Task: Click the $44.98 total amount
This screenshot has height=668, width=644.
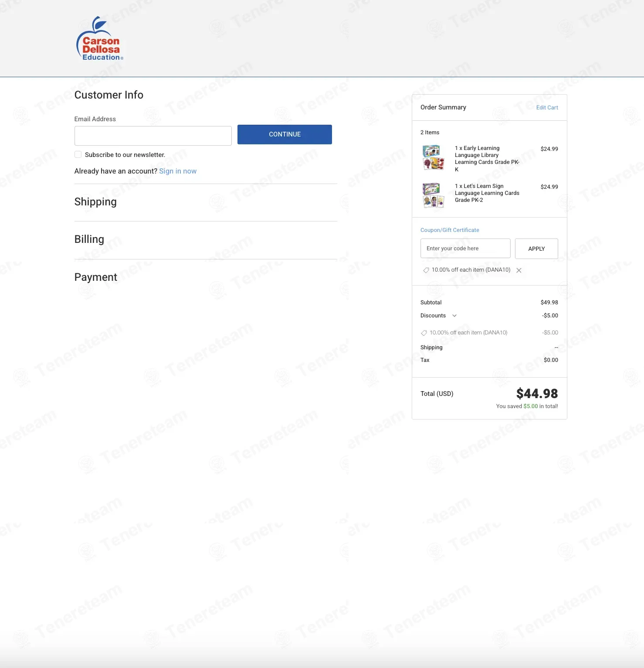Action: [537, 394]
